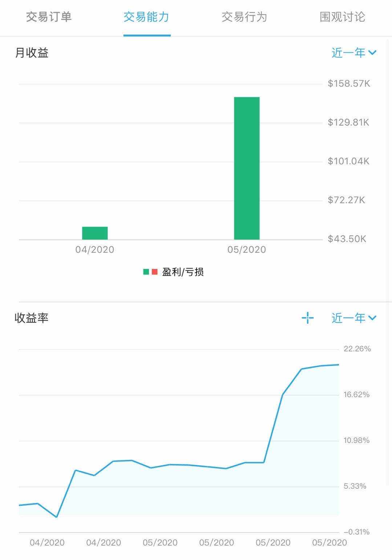Click the $158.57K axis label

[349, 84]
